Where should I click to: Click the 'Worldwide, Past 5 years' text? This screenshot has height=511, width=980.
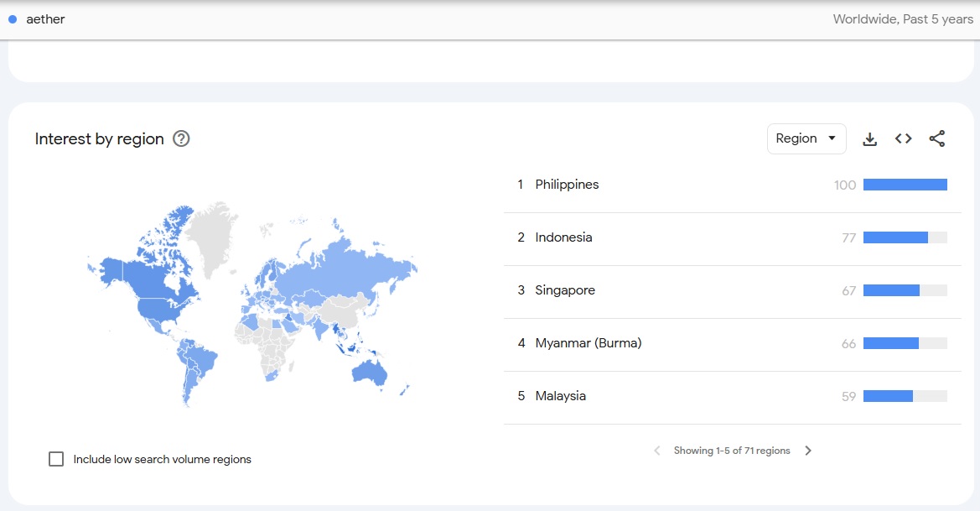[903, 19]
